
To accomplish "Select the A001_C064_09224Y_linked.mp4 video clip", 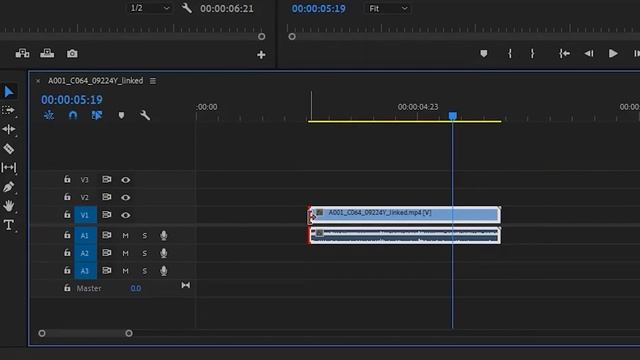I will click(404, 215).
